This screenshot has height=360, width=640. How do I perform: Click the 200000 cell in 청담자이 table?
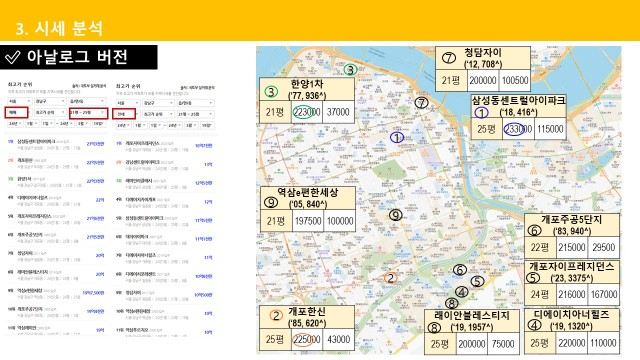click(x=483, y=80)
